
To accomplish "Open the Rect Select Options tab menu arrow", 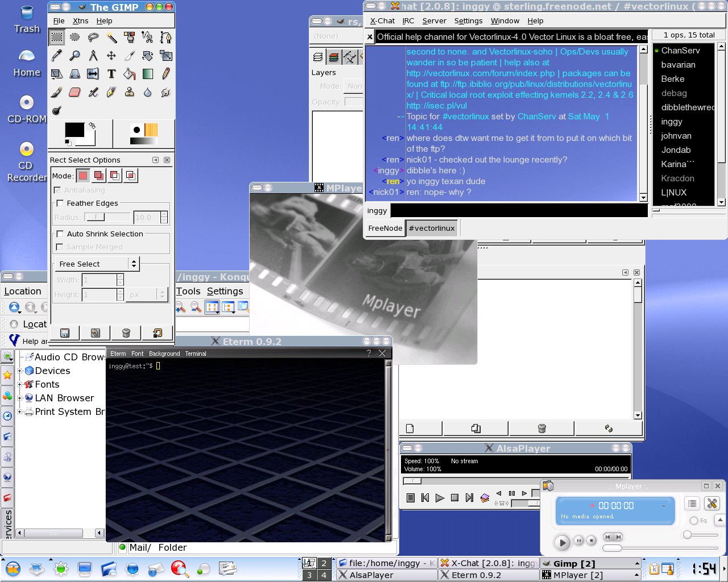I will point(155,160).
